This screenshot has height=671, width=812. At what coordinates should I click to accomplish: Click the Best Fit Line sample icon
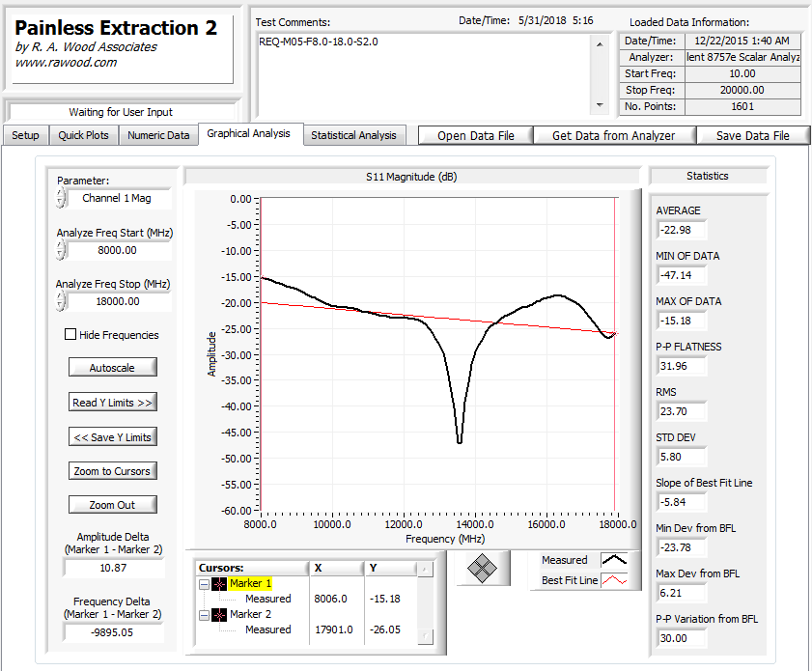(614, 580)
